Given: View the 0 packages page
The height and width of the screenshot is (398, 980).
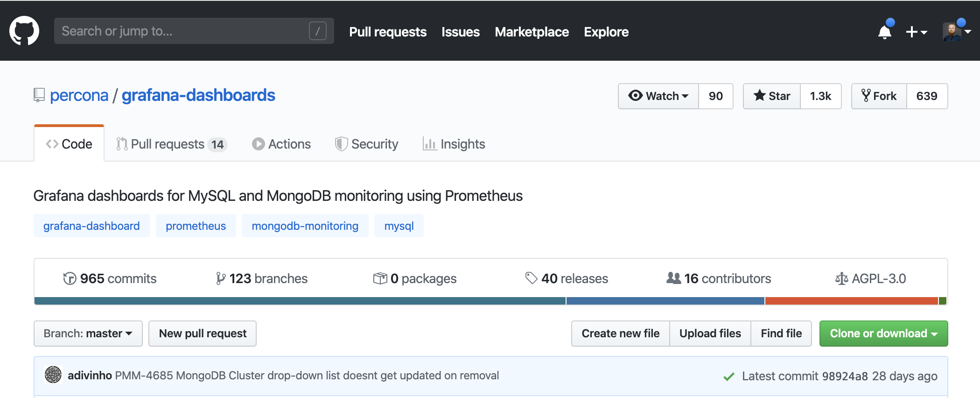Looking at the screenshot, I should 415,278.
